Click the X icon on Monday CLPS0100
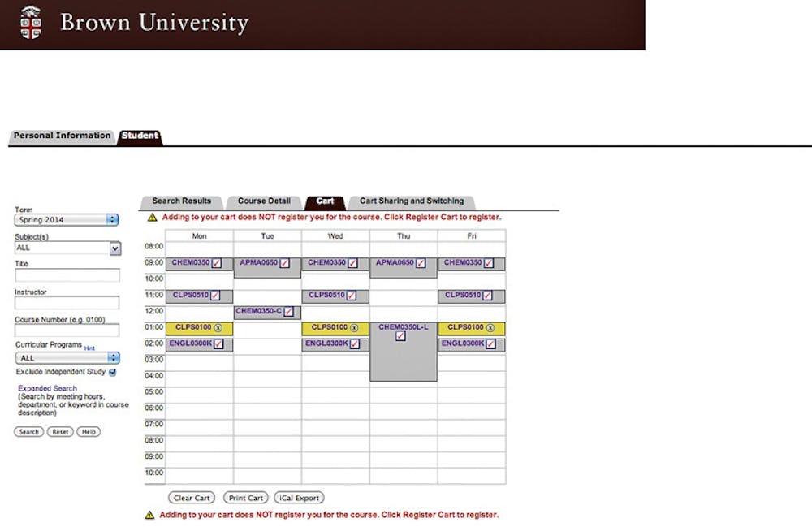The width and height of the screenshot is (812, 527). pyautogui.click(x=218, y=328)
